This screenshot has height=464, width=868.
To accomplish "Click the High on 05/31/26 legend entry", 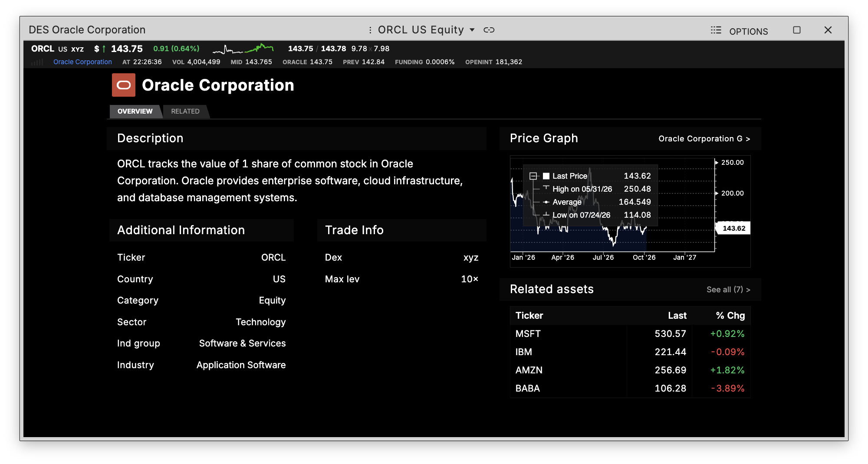I will pyautogui.click(x=597, y=189).
